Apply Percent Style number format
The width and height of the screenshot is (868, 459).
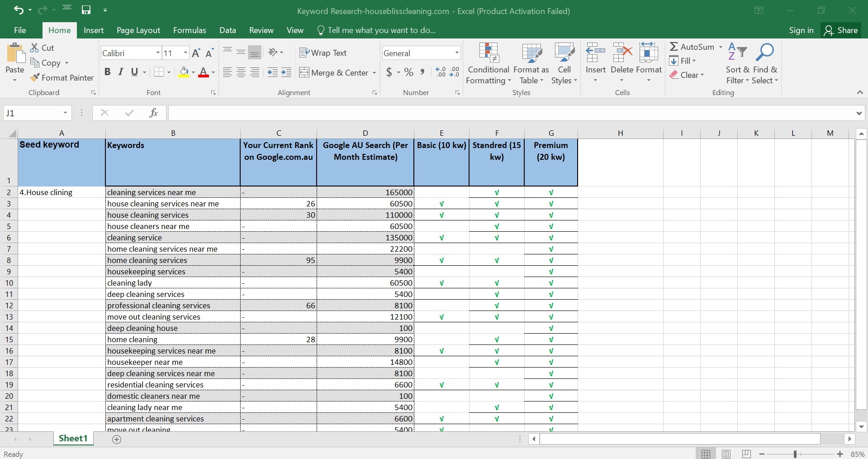pyautogui.click(x=408, y=72)
